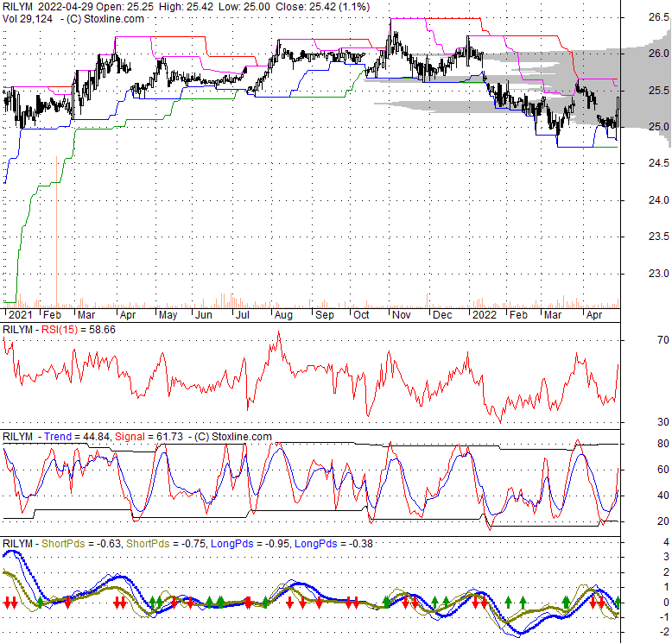This screenshot has height=644, width=672.
Task: Click the 'May' date axis label
Action: tap(168, 315)
